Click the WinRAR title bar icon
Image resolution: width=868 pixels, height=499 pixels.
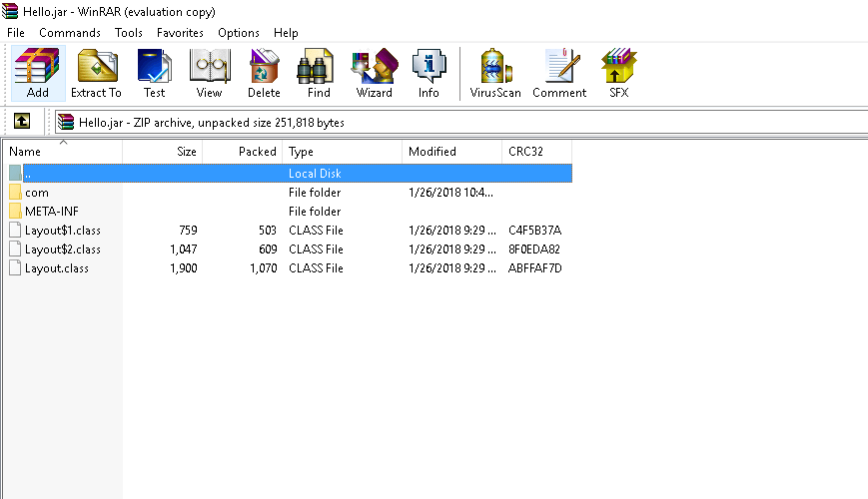tap(10, 11)
